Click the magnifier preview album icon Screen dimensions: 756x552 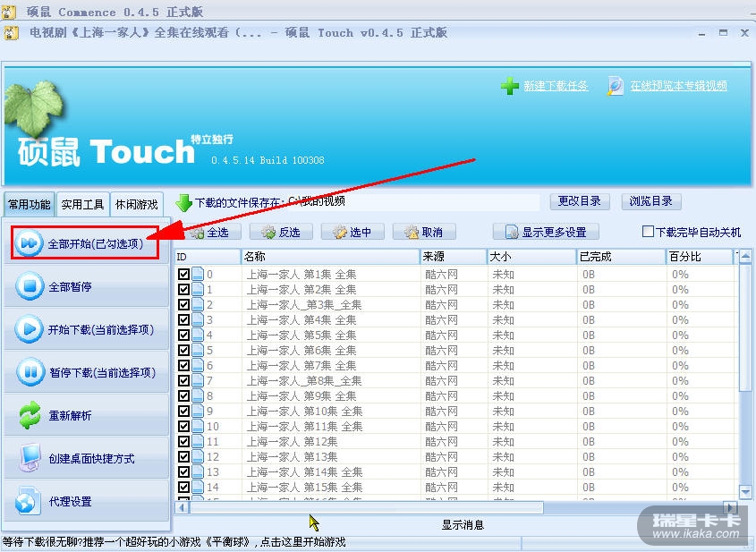[616, 86]
